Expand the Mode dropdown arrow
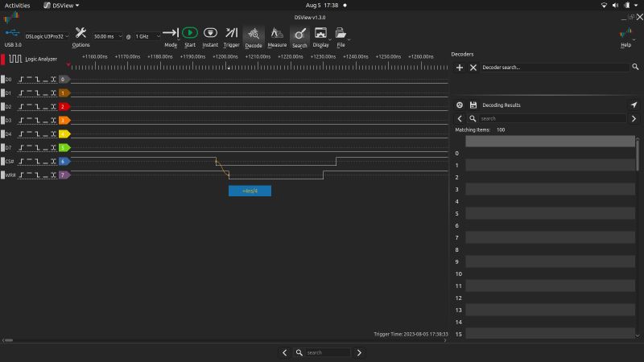Image resolution: width=644 pixels, height=362 pixels. (179, 40)
